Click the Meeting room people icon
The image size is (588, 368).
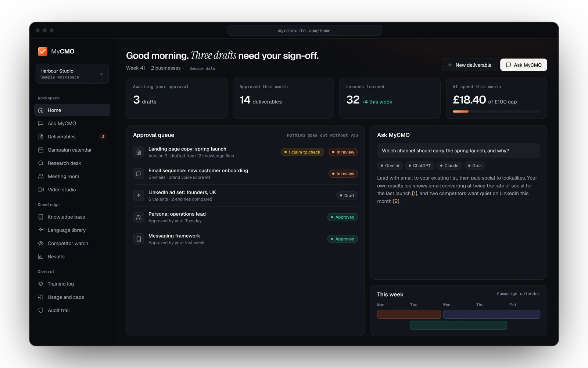pyautogui.click(x=41, y=176)
